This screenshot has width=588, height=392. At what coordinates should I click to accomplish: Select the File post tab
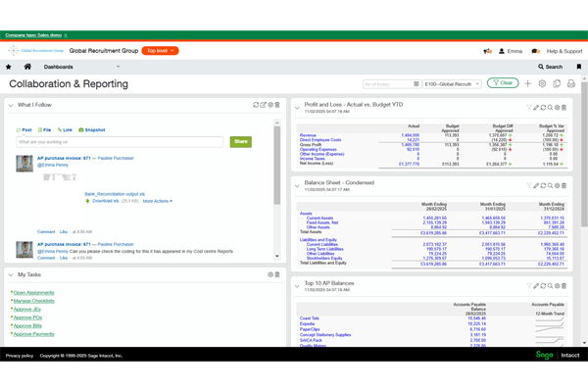(45, 129)
